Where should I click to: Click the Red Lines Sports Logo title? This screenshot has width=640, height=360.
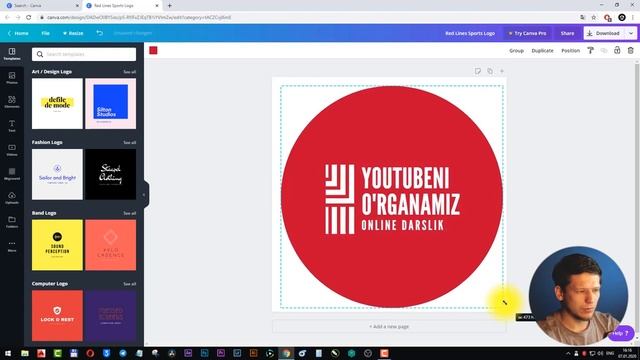[470, 33]
